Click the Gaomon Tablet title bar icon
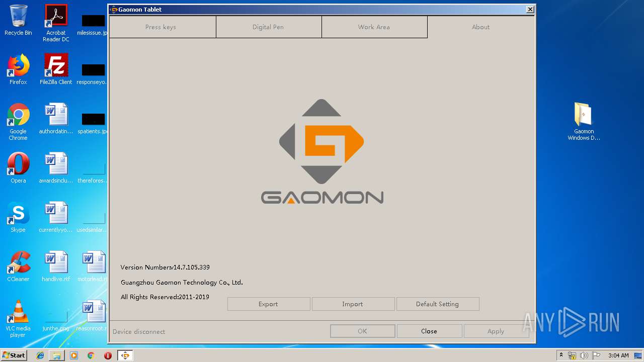Screen dimensions: 644x362 coord(114,10)
